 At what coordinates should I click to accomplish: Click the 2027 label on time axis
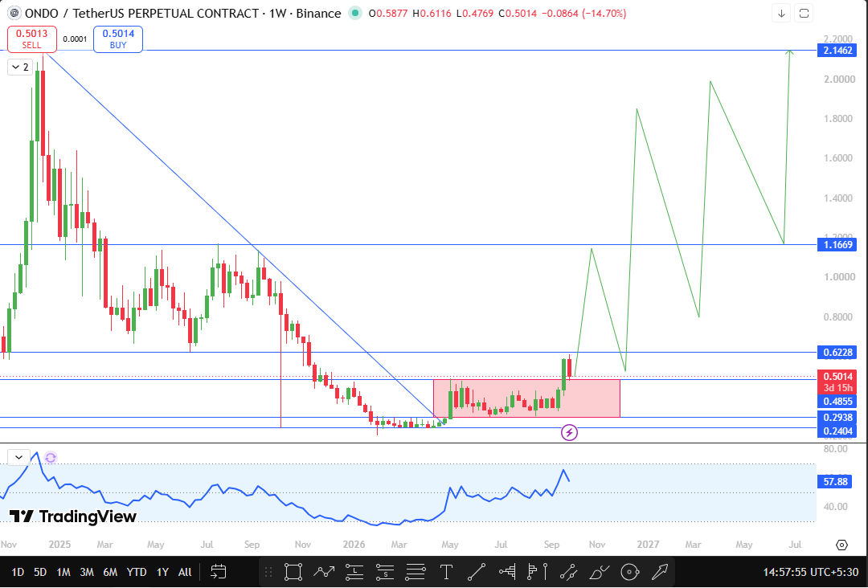coord(648,545)
